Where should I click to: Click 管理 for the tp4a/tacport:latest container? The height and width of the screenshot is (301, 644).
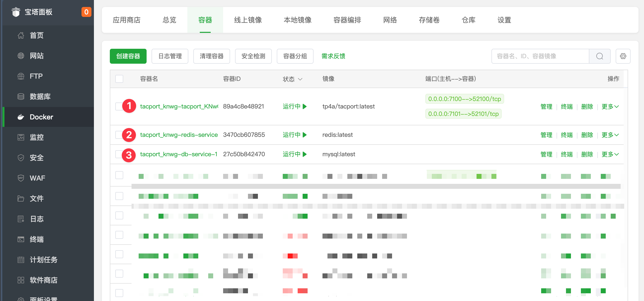pyautogui.click(x=546, y=106)
